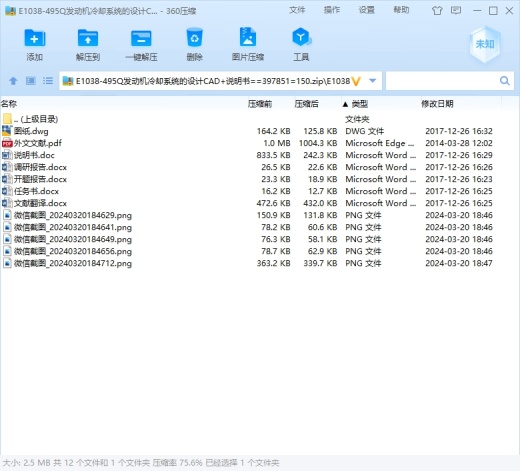
Task: Click the 文件夹 type cell
Action: point(357,119)
